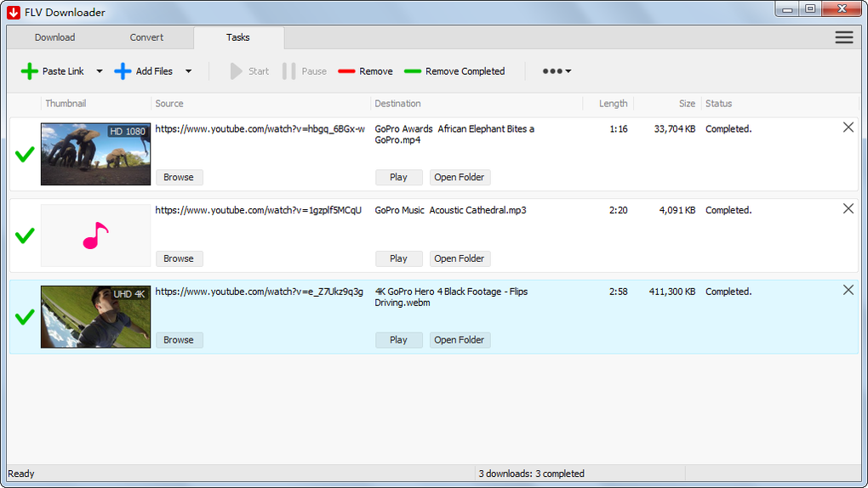Click the green checkmark of the Acoustic Cathedral task
Image resolution: width=868 pixels, height=488 pixels.
tap(25, 235)
